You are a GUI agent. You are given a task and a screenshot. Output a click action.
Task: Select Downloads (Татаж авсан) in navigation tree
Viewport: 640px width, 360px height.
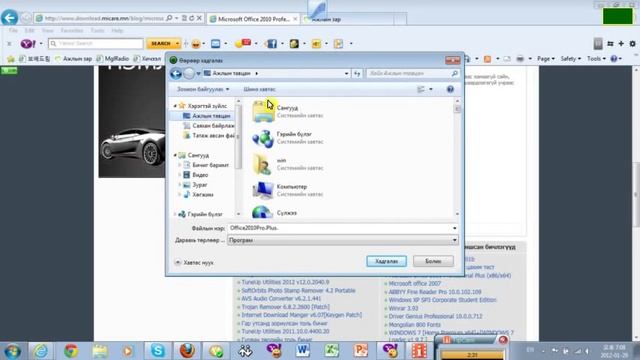coord(208,136)
